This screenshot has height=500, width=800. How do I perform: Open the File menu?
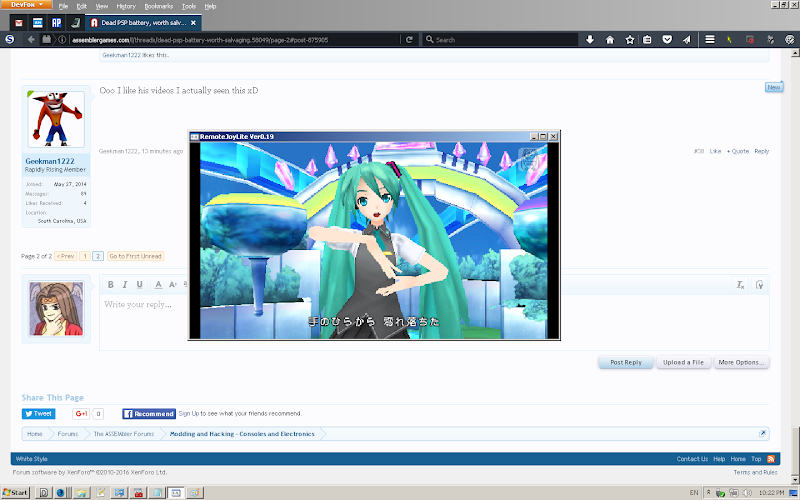click(63, 6)
